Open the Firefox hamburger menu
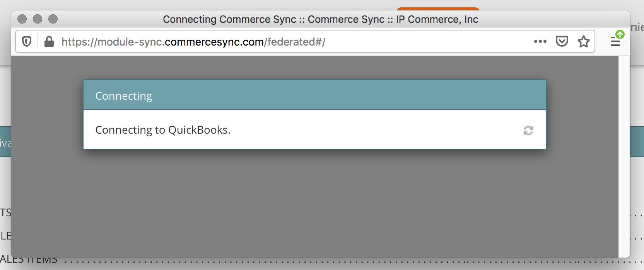 [x=615, y=42]
